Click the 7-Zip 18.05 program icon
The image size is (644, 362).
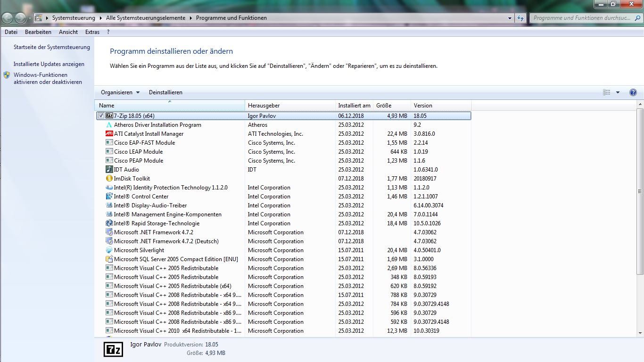[109, 116]
